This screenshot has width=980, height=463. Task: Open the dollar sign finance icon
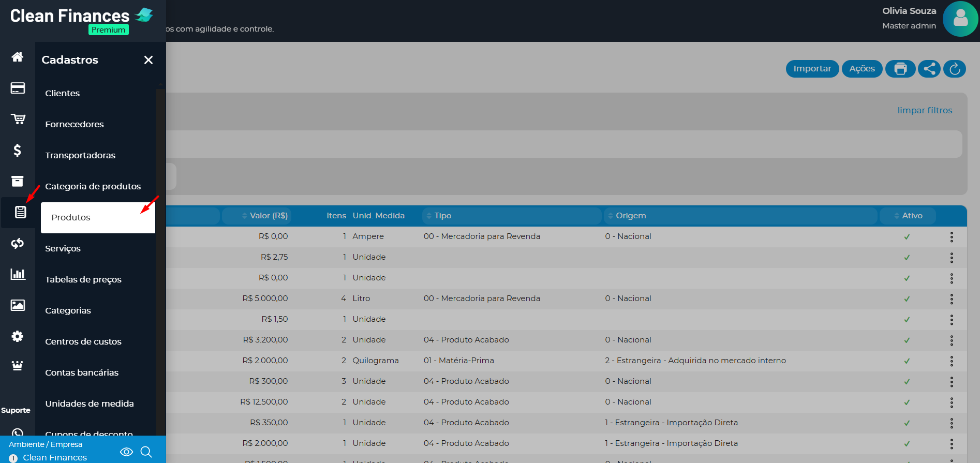point(18,150)
